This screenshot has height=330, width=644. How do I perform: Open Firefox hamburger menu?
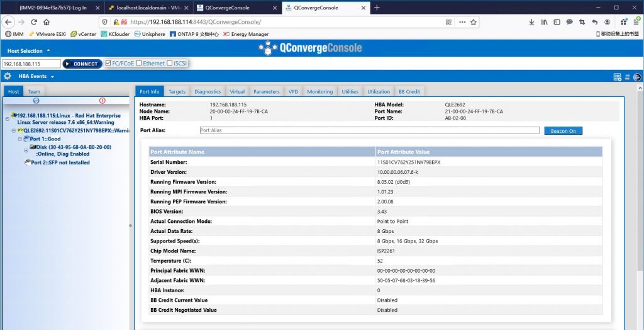[x=636, y=22]
